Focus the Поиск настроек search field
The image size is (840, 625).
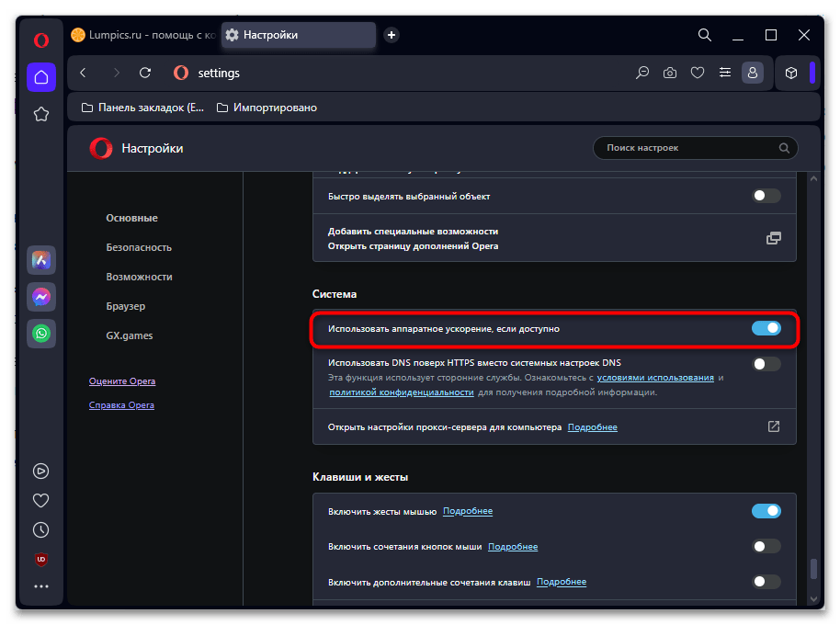point(696,148)
